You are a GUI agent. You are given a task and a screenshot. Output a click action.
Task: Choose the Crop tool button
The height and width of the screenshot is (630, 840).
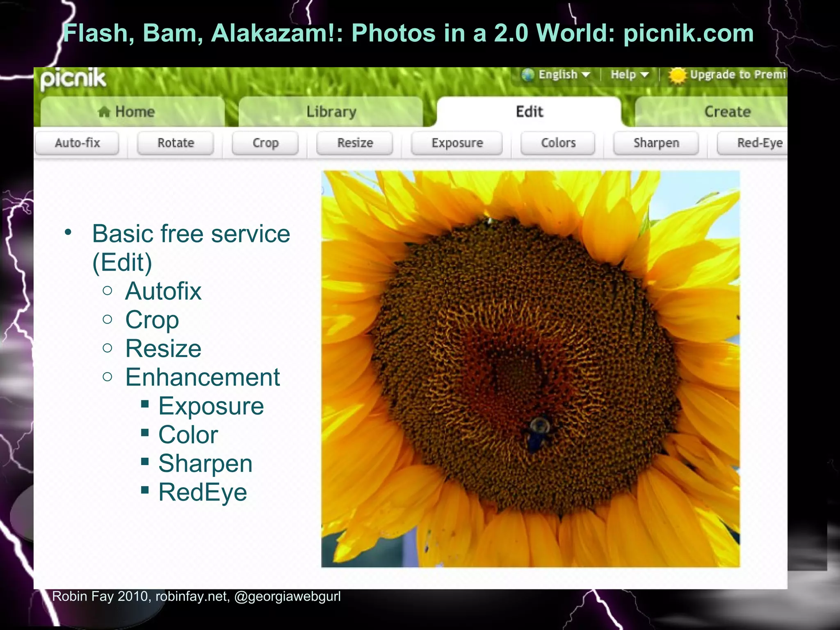click(265, 143)
